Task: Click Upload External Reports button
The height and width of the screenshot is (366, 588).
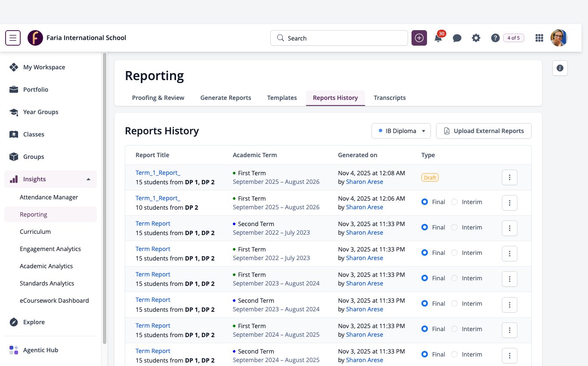Action: (484, 131)
